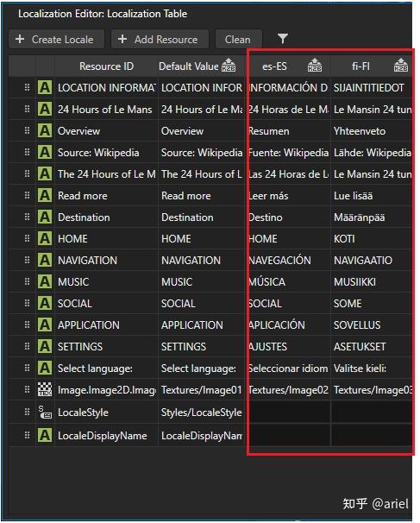Click drag handle of the SETTINGS row
Viewport: 420px width, 523px height.
tap(27, 346)
